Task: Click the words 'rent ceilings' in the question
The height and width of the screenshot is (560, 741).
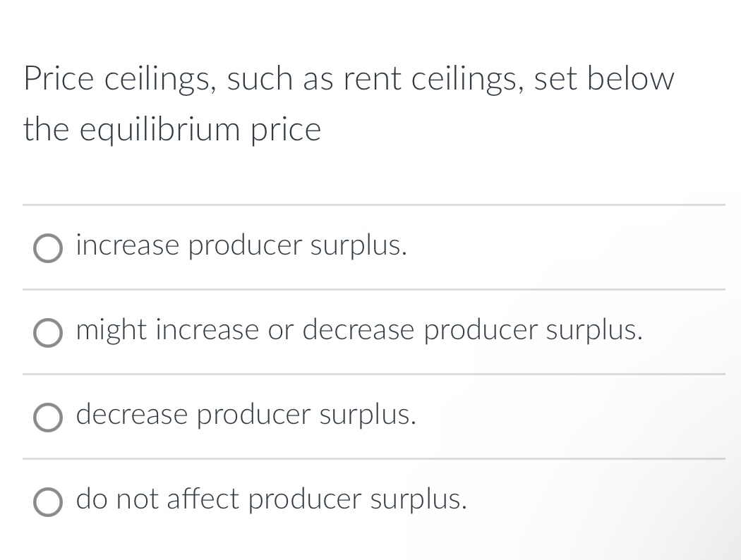Action: [x=430, y=79]
